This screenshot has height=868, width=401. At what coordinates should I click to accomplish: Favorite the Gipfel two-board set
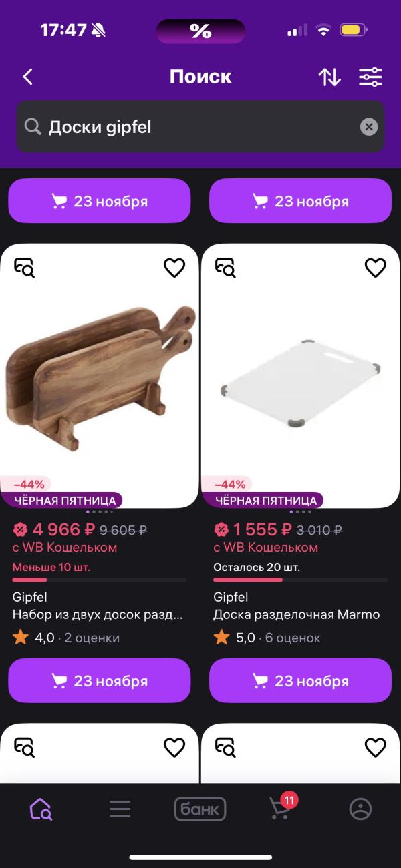(174, 268)
